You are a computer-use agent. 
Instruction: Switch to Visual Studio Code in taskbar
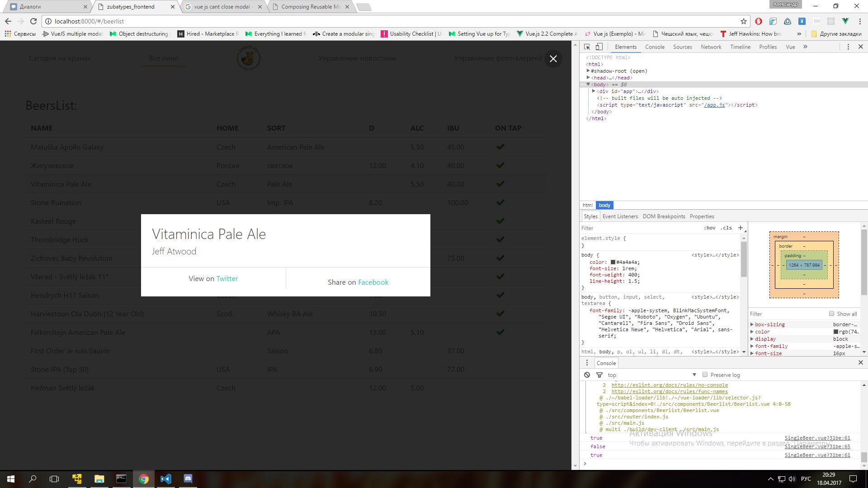pos(166,479)
